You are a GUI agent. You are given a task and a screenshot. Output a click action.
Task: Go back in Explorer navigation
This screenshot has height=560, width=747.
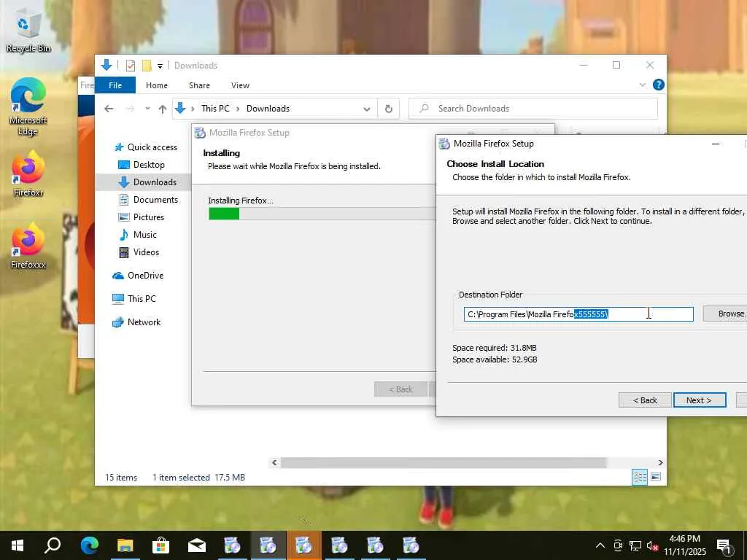pos(109,109)
